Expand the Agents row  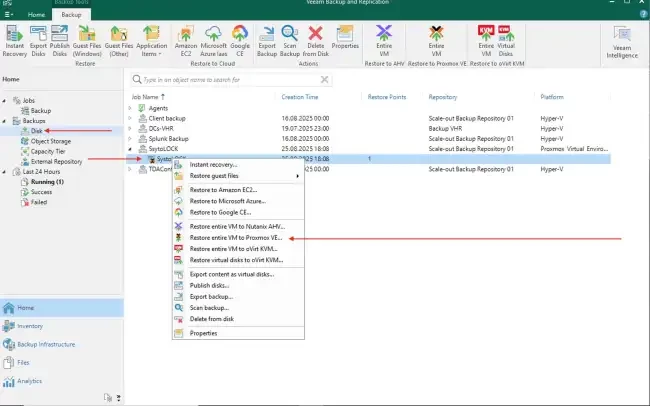click(x=130, y=108)
